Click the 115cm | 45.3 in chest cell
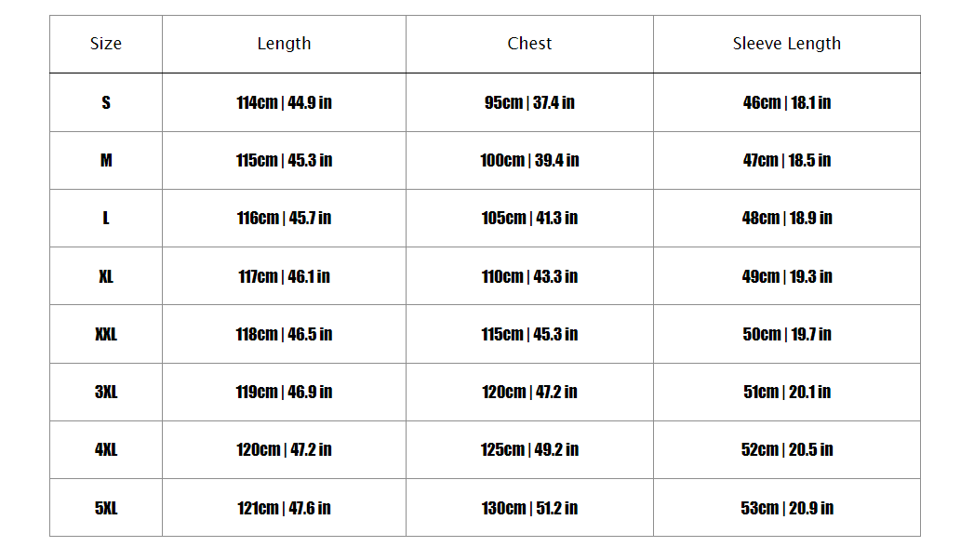Screen dimensions: 974x560 click(529, 334)
